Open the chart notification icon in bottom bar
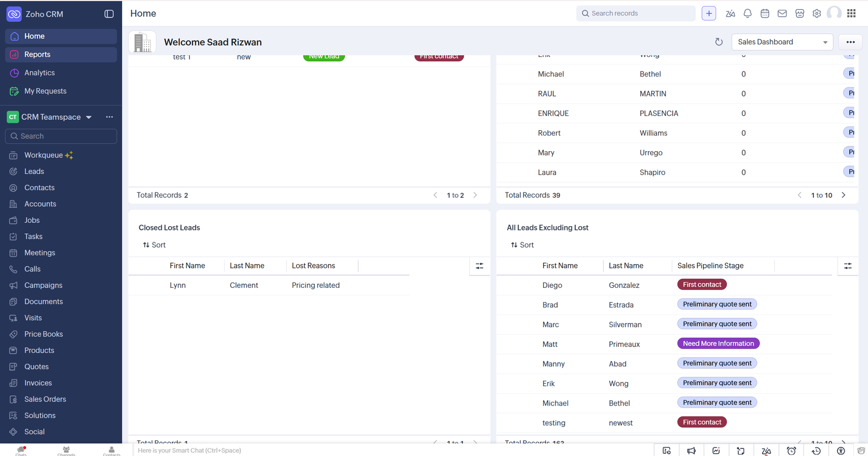The height and width of the screenshot is (456, 868). pyautogui.click(x=716, y=451)
